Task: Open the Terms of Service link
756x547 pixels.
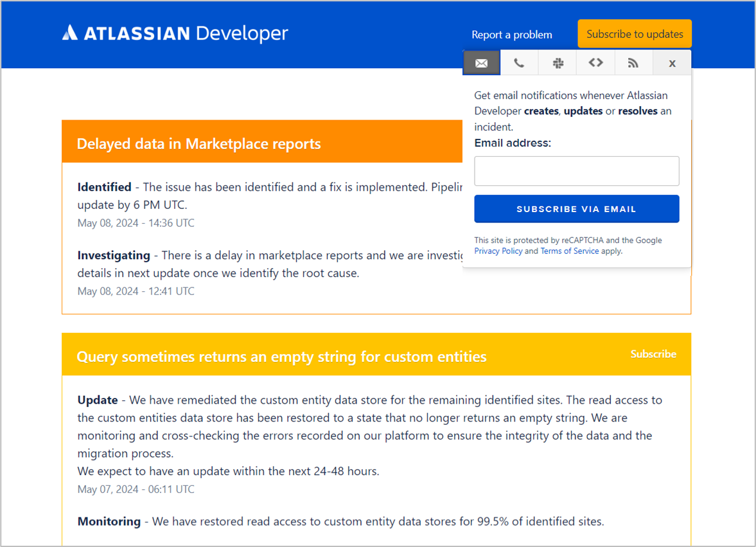Action: (x=569, y=251)
